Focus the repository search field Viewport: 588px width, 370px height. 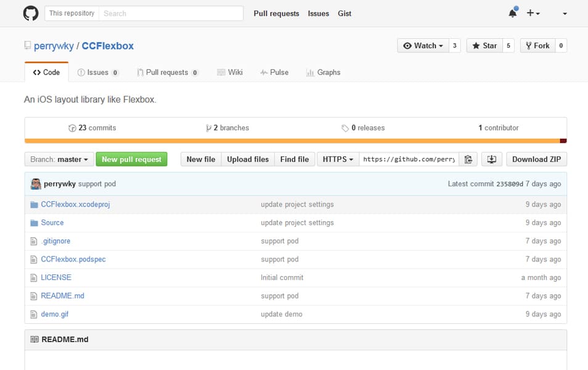(171, 14)
